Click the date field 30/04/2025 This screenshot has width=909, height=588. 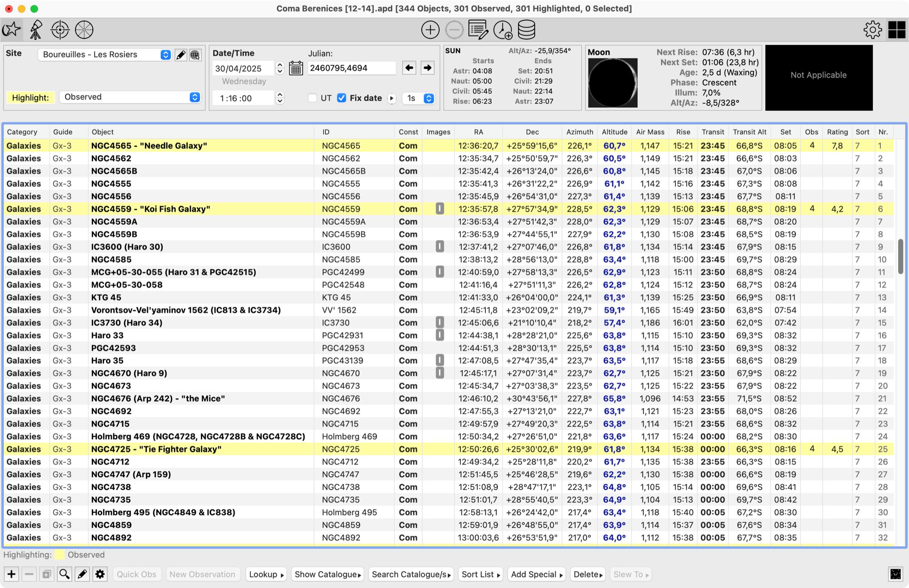point(244,68)
